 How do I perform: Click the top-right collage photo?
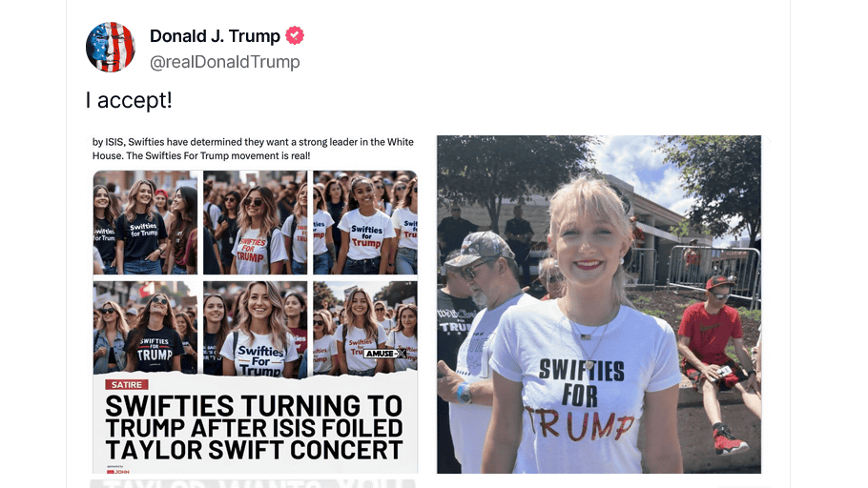point(364,223)
